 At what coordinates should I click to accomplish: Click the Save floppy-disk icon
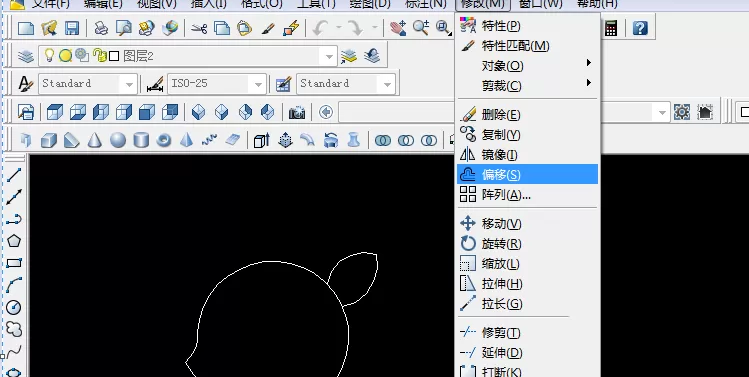click(72, 28)
